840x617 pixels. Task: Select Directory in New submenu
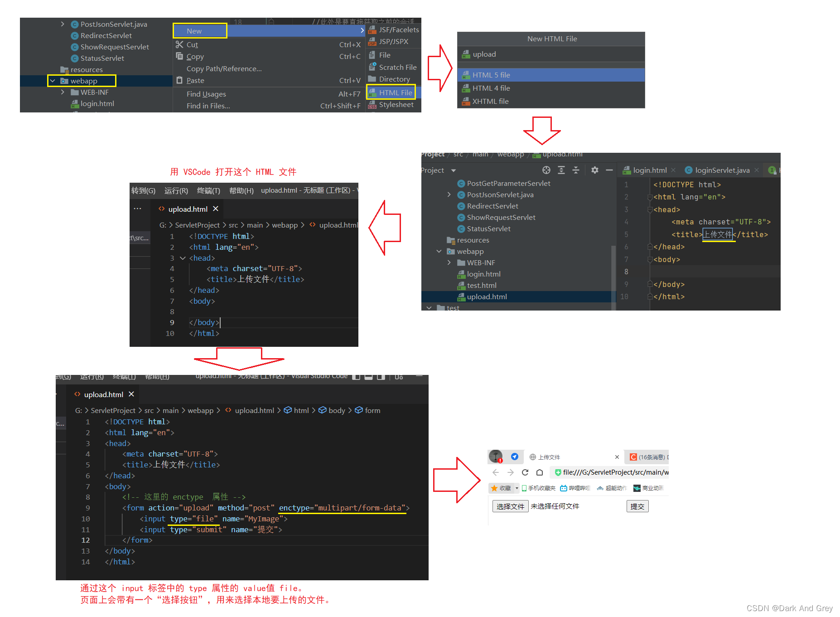coord(393,79)
